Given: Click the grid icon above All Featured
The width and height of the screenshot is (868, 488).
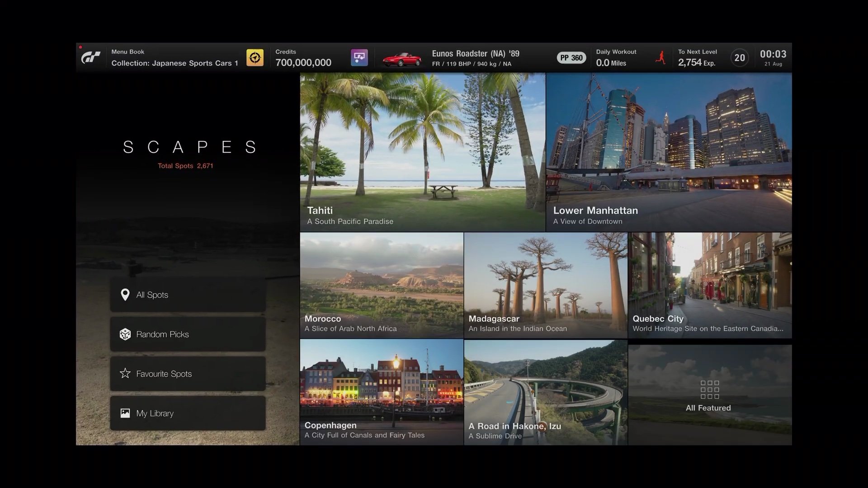Looking at the screenshot, I should click(710, 389).
